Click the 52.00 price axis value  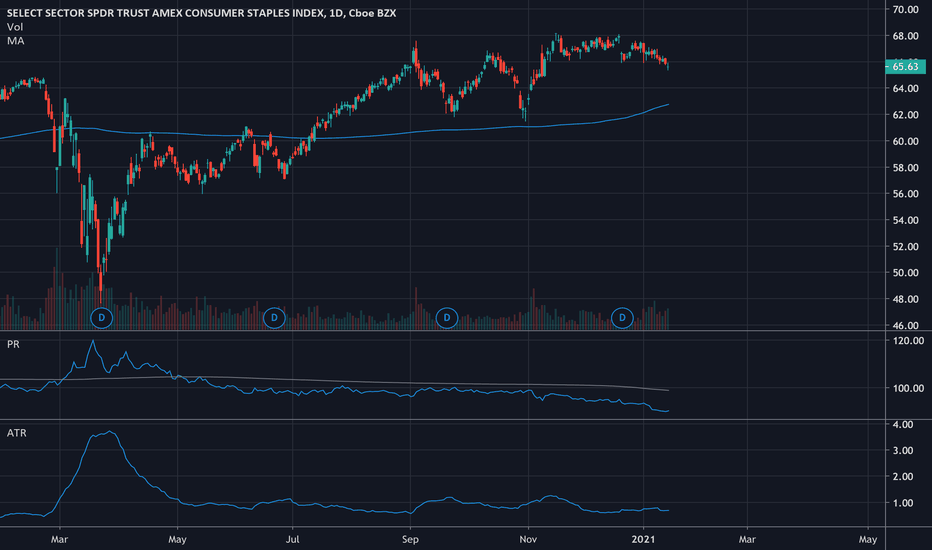pos(905,247)
